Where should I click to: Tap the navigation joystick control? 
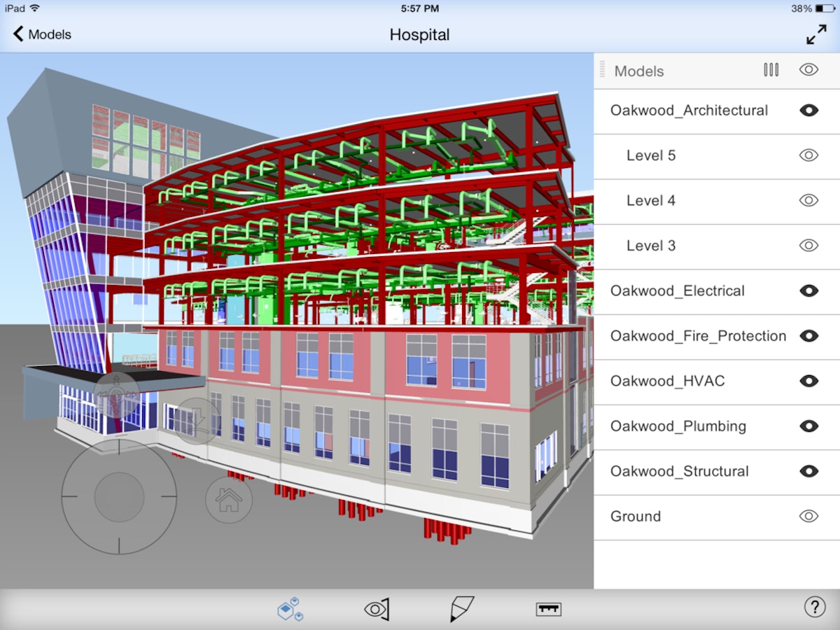click(120, 498)
